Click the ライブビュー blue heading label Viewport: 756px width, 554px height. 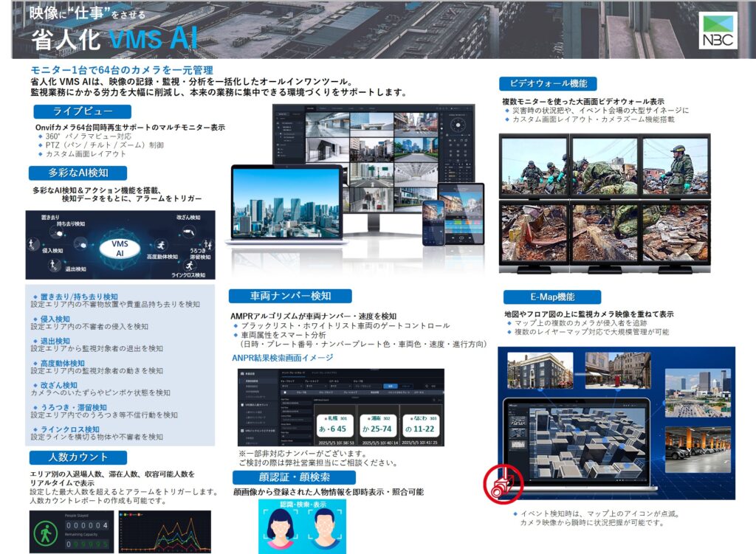(x=83, y=111)
